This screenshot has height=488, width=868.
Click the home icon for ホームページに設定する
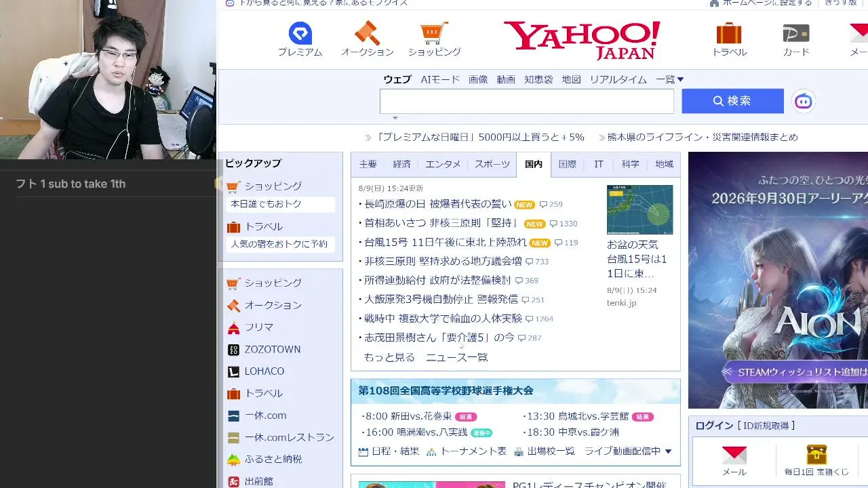coord(714,3)
